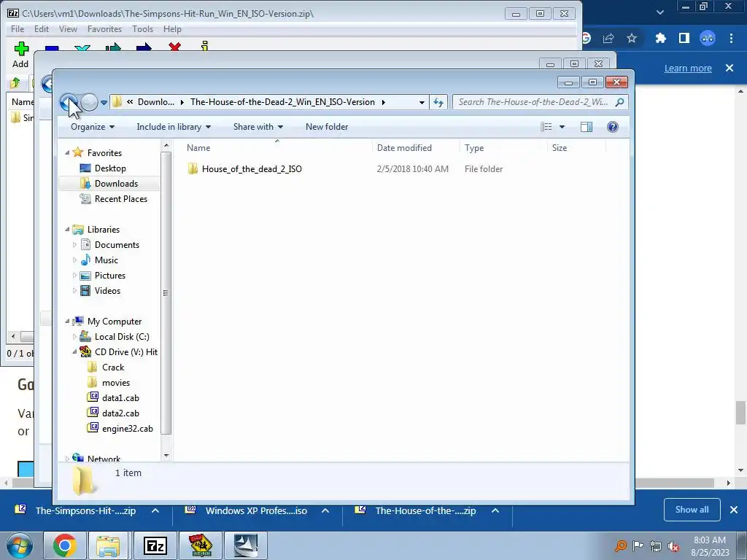Open the Organize menu
The image size is (747, 560).
click(93, 127)
